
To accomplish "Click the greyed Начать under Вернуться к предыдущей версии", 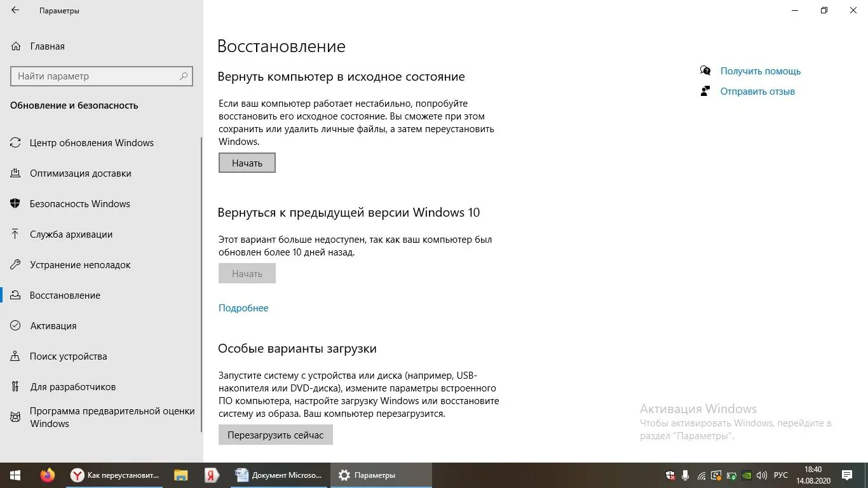I will [x=247, y=274].
